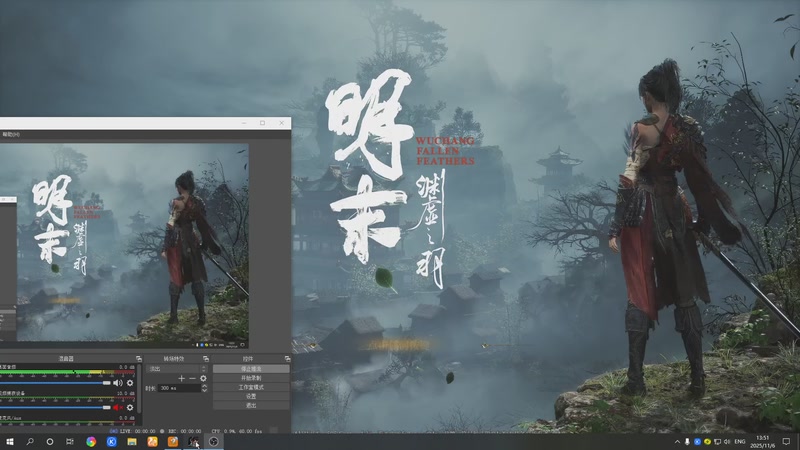Open system volume tray icon

coord(727,442)
